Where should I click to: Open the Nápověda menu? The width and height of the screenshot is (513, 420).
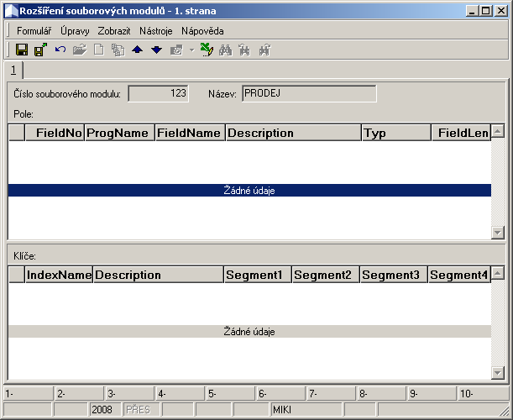[202, 30]
